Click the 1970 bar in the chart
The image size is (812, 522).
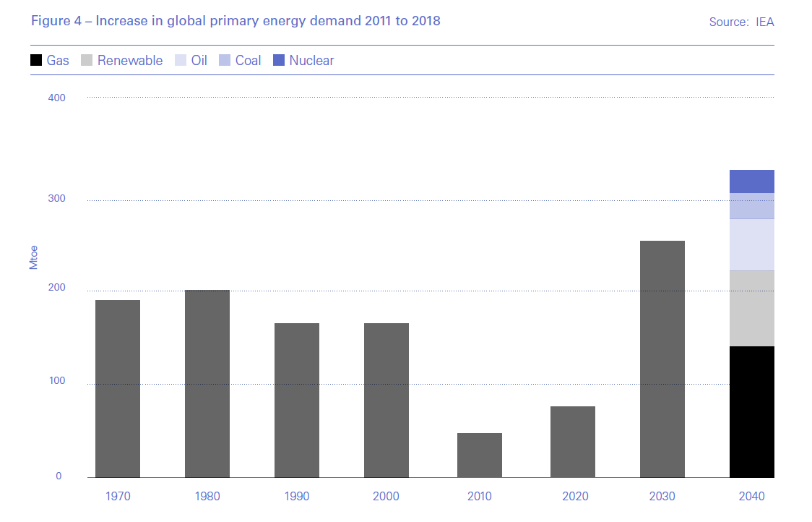pos(118,388)
